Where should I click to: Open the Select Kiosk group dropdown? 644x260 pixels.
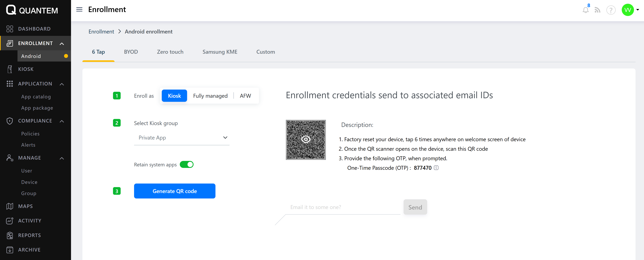tap(182, 138)
